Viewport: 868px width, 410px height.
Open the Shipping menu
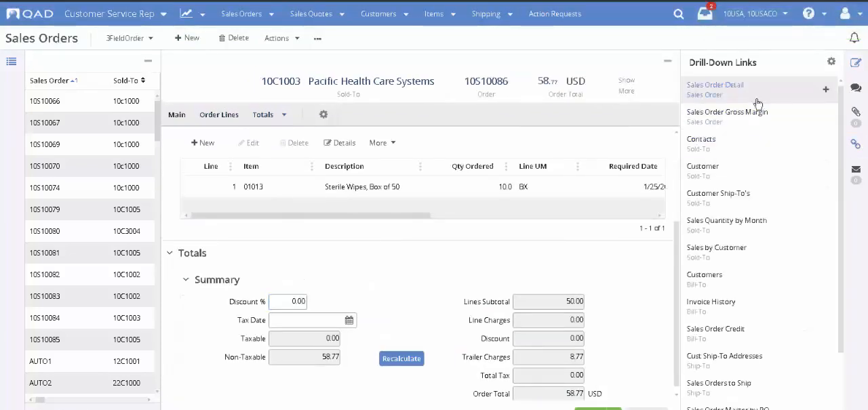pyautogui.click(x=492, y=14)
